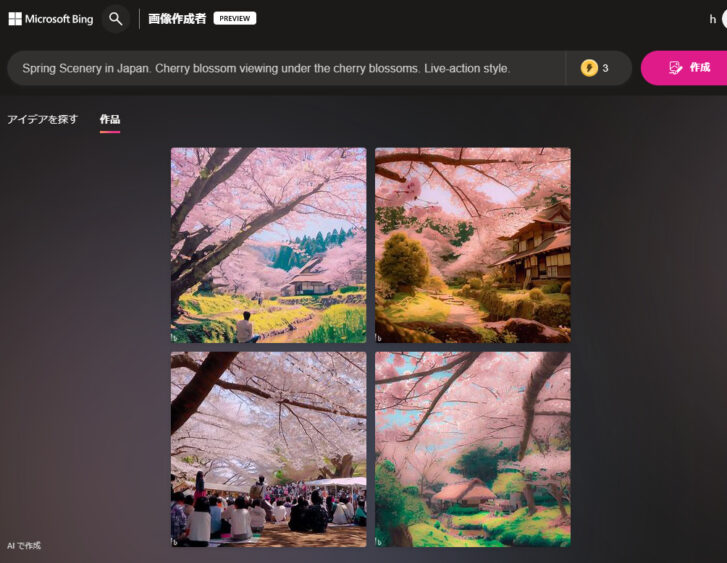Click the pink 作成 create button
This screenshot has width=727, height=563.
[x=684, y=68]
